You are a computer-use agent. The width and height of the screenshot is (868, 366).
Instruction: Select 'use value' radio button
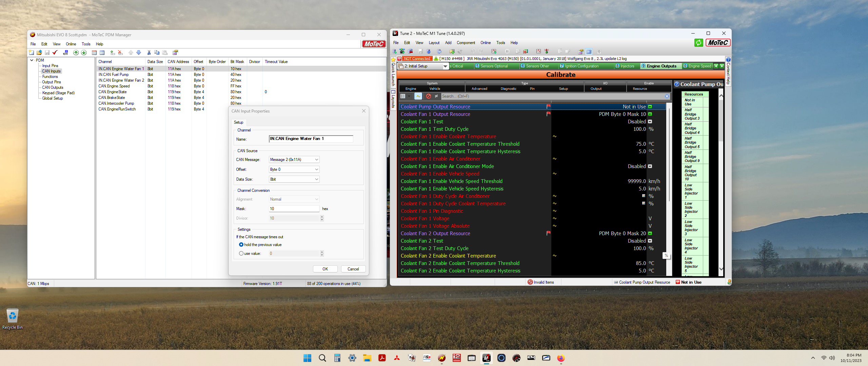pos(241,253)
